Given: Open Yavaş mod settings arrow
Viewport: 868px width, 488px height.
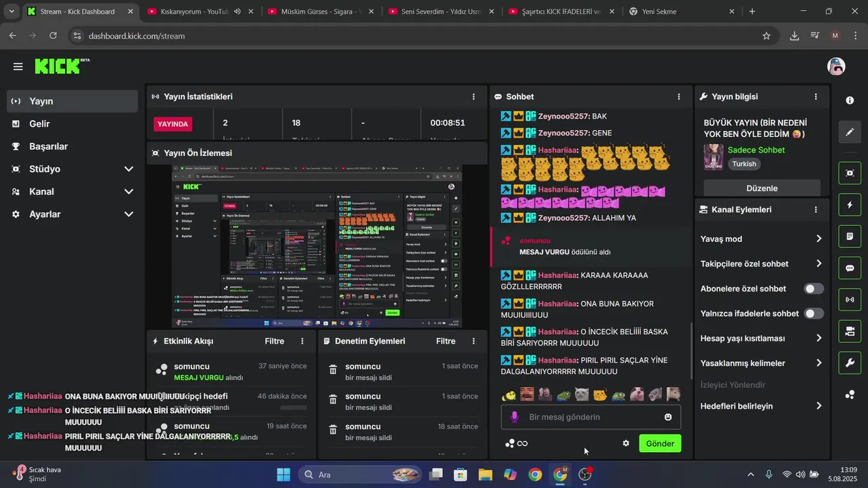Looking at the screenshot, I should point(818,239).
